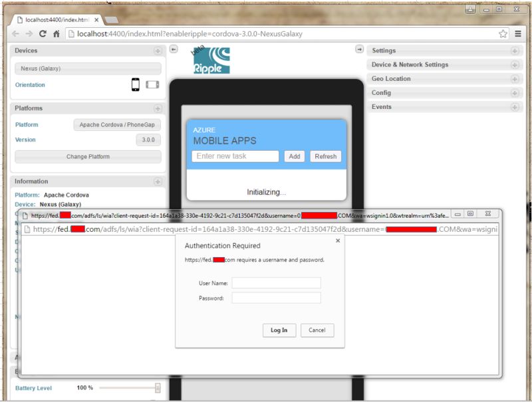Click the User Name input field
Image resolution: width=532 pixels, height=402 pixels.
[x=276, y=282]
